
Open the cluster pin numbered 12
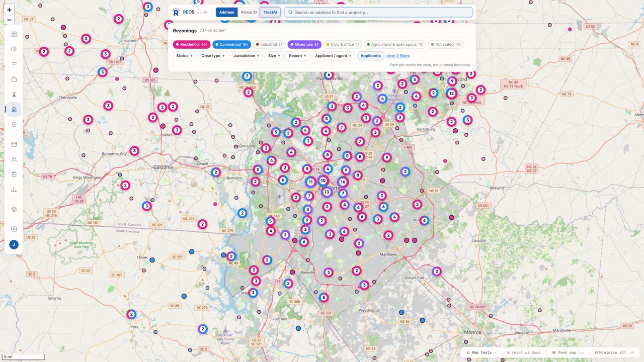pos(451,94)
